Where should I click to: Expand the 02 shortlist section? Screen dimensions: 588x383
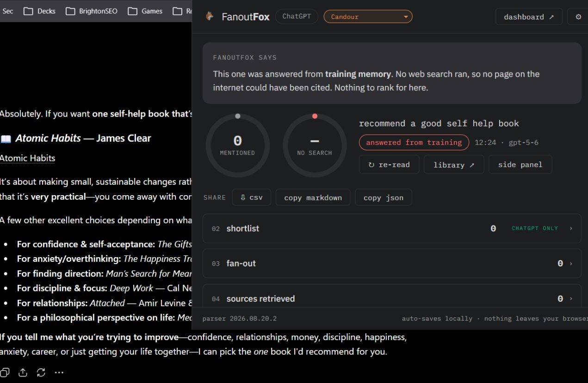(392, 229)
